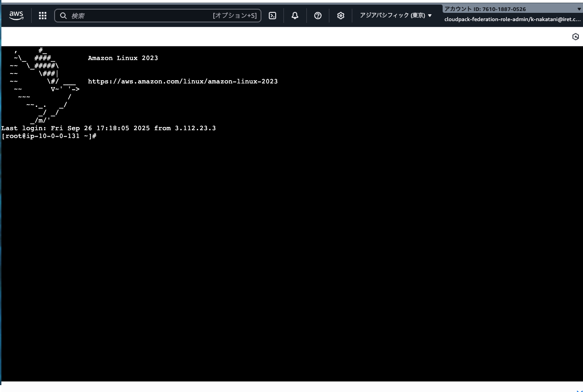Launch CloudShell from the terminal icon
Image resolution: width=583 pixels, height=392 pixels.
point(272,16)
